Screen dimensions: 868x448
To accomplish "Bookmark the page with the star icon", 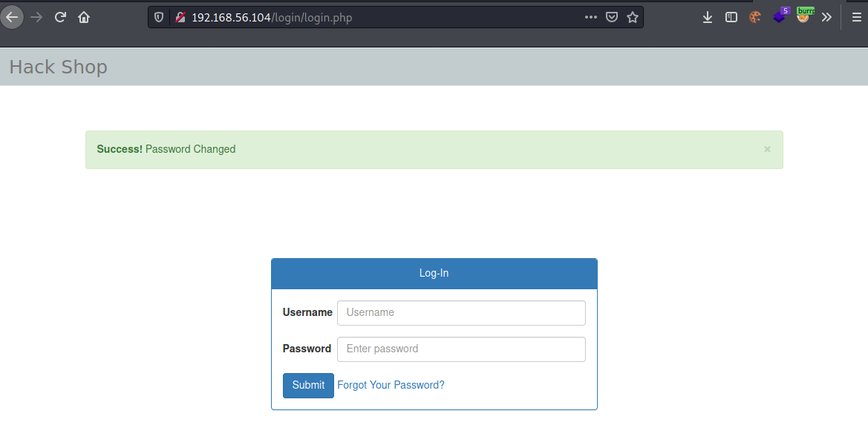I will 633,16.
